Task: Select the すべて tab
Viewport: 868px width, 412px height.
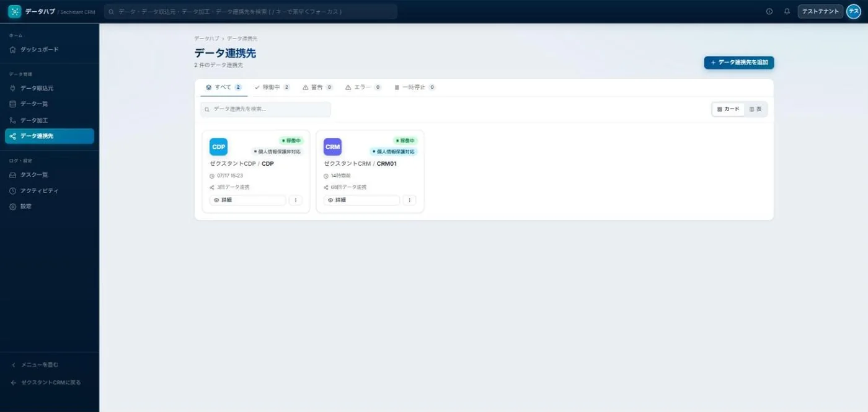Action: 224,87
